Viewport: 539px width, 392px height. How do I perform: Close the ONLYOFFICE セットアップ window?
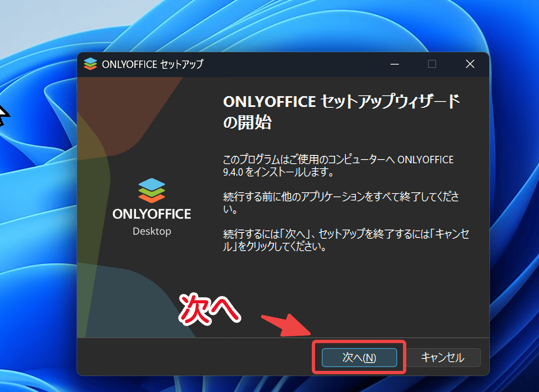click(470, 64)
